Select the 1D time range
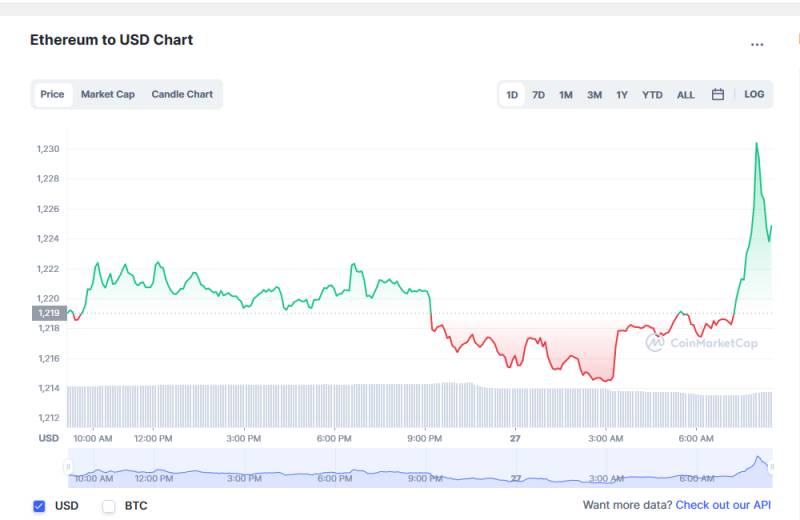This screenshot has width=800, height=520. (x=512, y=95)
